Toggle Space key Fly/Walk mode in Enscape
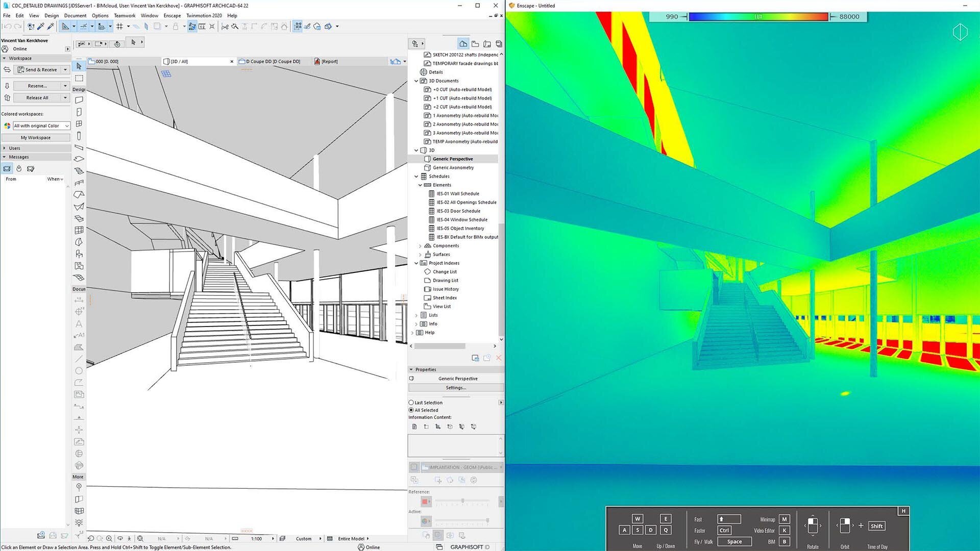 coord(734,542)
